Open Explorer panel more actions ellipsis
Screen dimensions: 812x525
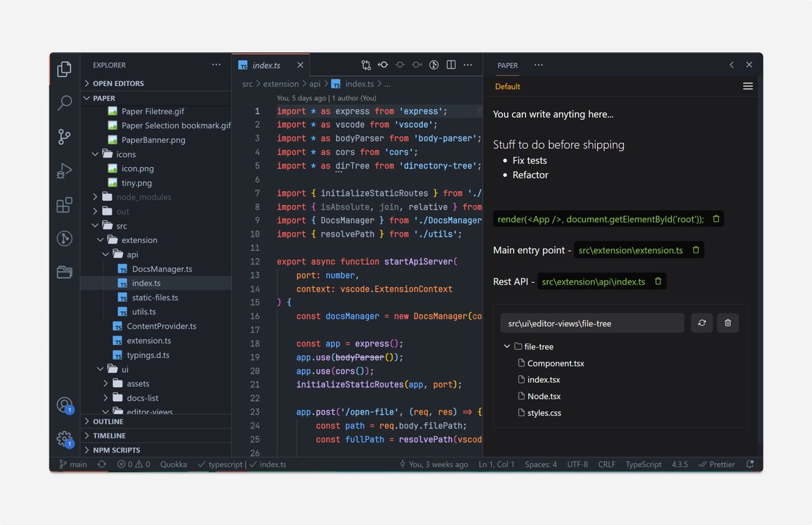pos(217,65)
